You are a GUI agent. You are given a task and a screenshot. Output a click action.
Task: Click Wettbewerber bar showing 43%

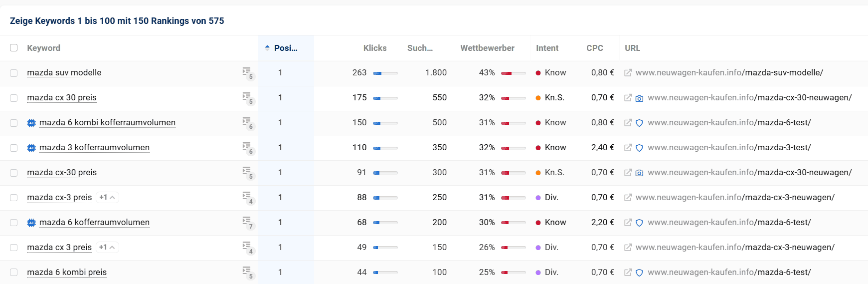click(x=514, y=73)
